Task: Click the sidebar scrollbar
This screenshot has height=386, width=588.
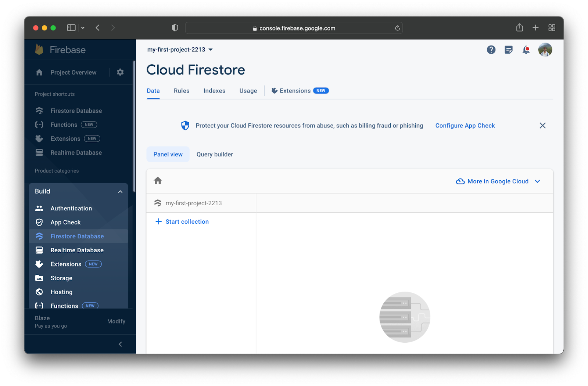Action: (134, 127)
